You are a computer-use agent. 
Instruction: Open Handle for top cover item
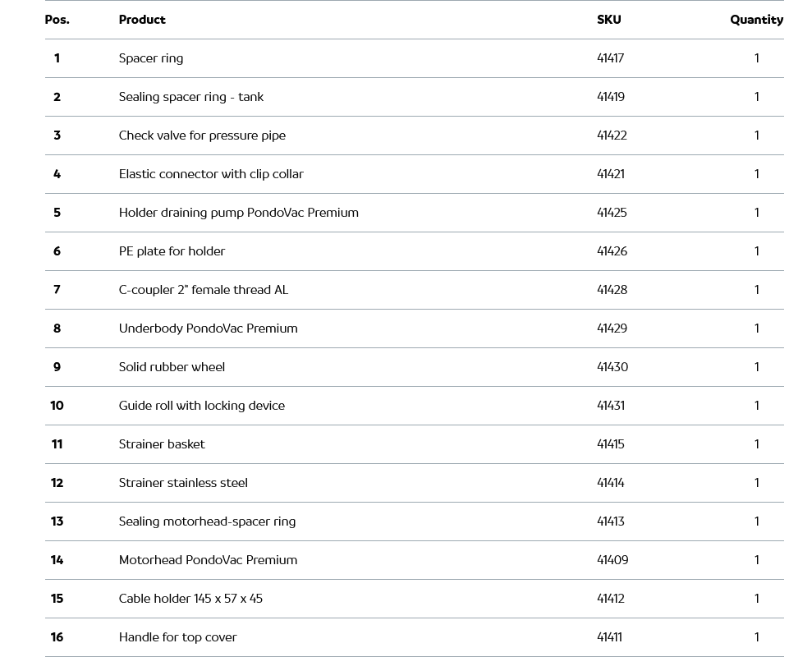pyautogui.click(x=177, y=637)
